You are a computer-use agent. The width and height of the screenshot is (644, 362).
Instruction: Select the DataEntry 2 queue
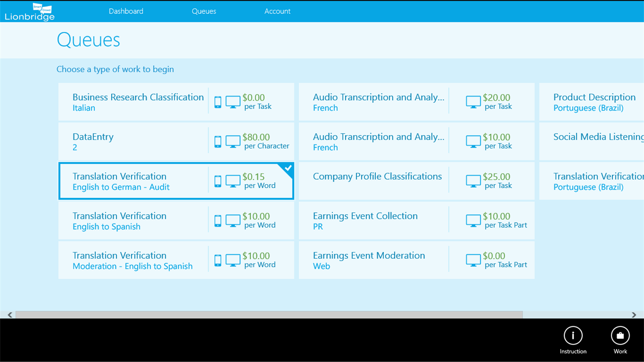176,142
